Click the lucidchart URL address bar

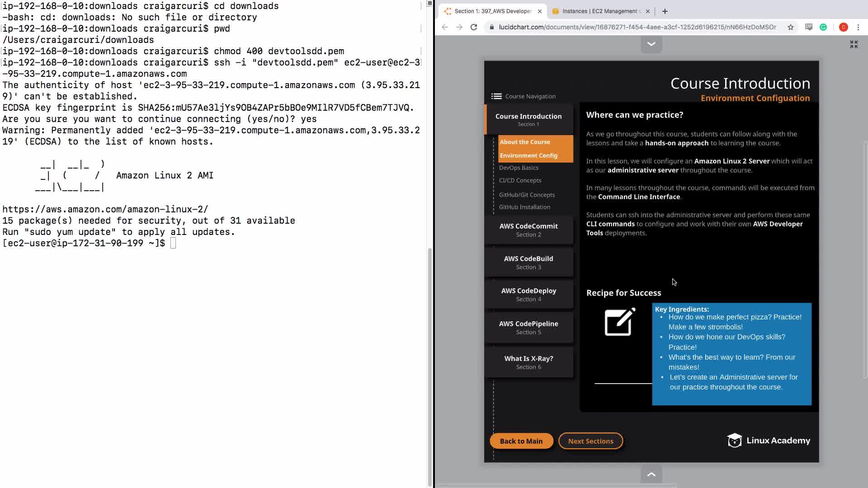637,27
